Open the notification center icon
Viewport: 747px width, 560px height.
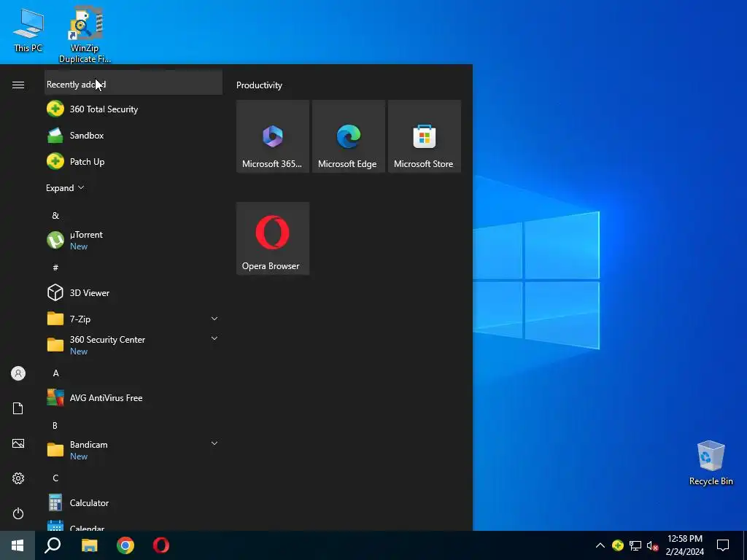coord(723,545)
